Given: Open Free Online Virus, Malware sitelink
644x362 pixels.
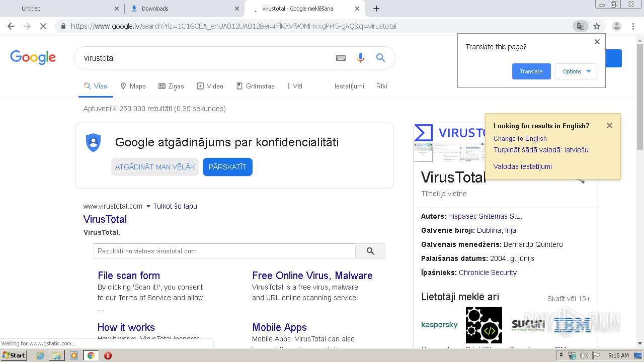Looking at the screenshot, I should pos(312,276).
